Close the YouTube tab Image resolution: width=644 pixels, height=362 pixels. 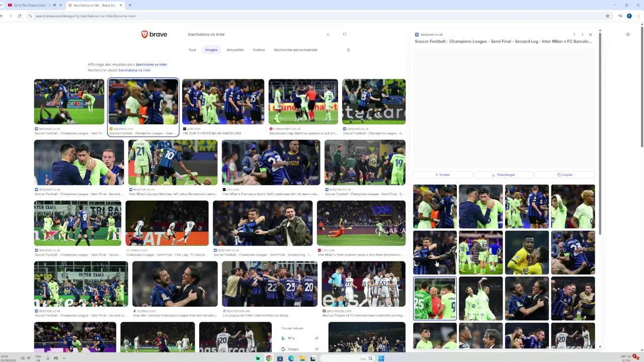pyautogui.click(x=61, y=5)
